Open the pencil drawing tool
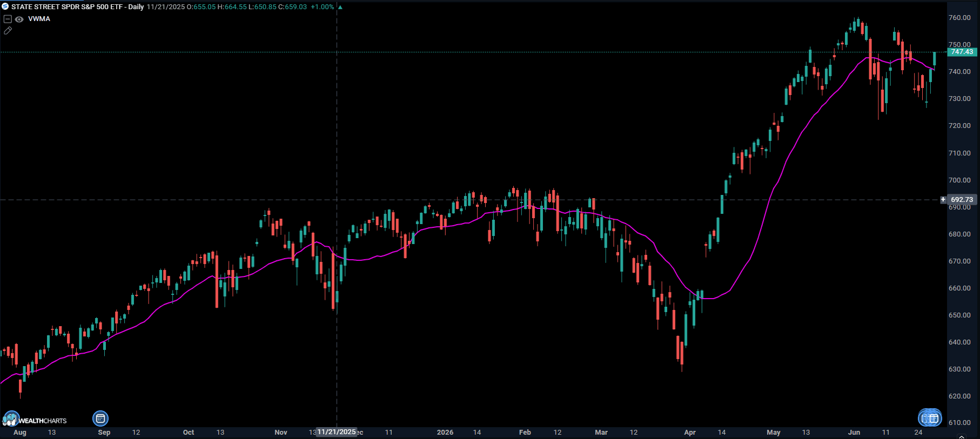 click(x=8, y=31)
